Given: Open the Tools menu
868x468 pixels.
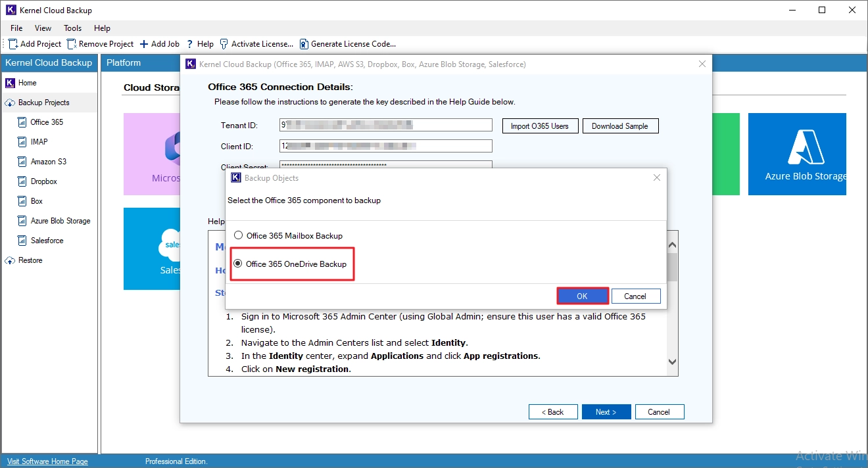Looking at the screenshot, I should (73, 28).
